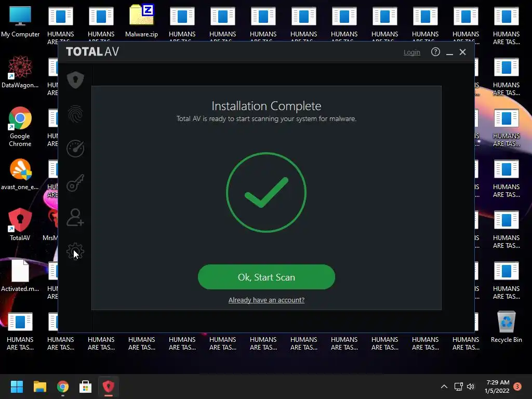Select TotalAV desktop shortcut
532x399 pixels.
pyautogui.click(x=20, y=224)
